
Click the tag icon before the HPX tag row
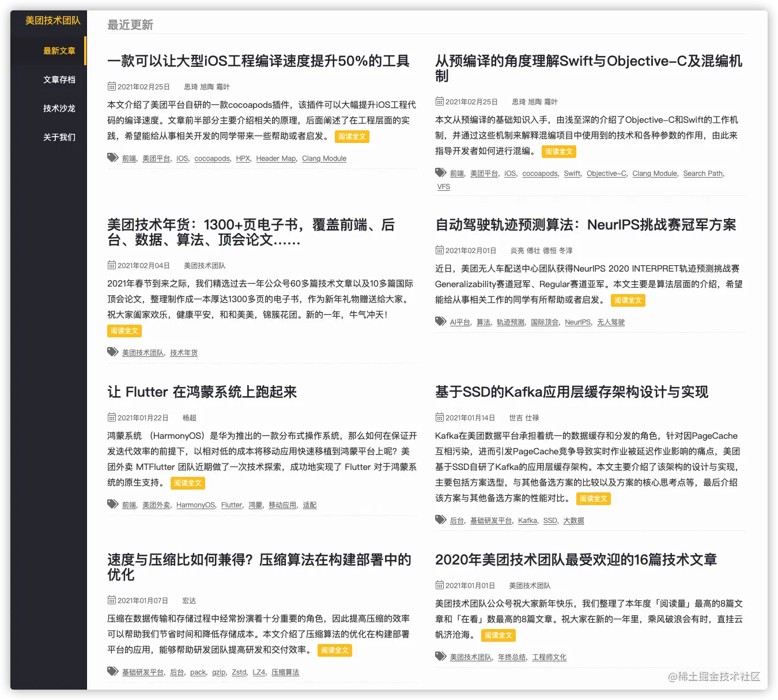tap(113, 157)
